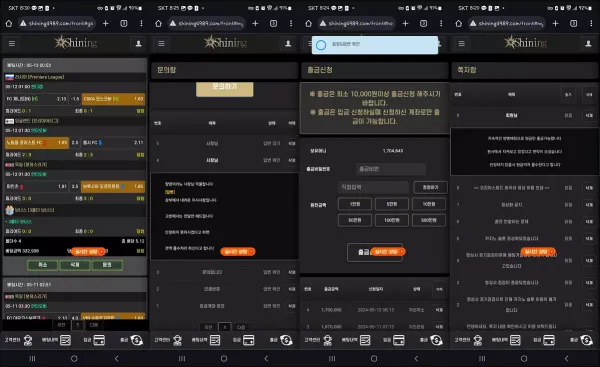This screenshot has width=600, height=367.
Task: Open hamburger menu on betting slip screen
Action: click(x=12, y=44)
